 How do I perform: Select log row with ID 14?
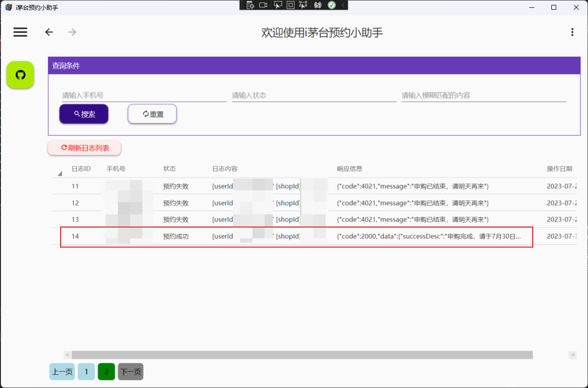pos(315,236)
